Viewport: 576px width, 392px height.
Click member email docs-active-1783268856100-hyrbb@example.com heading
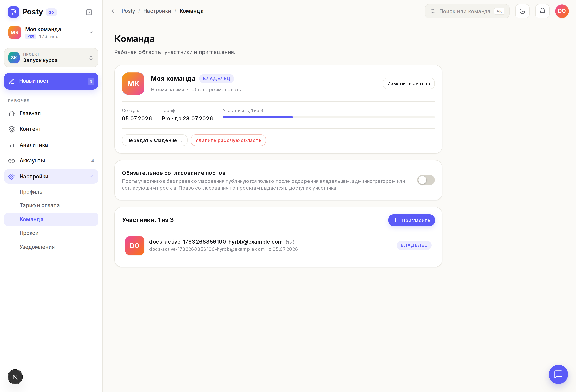tap(216, 242)
